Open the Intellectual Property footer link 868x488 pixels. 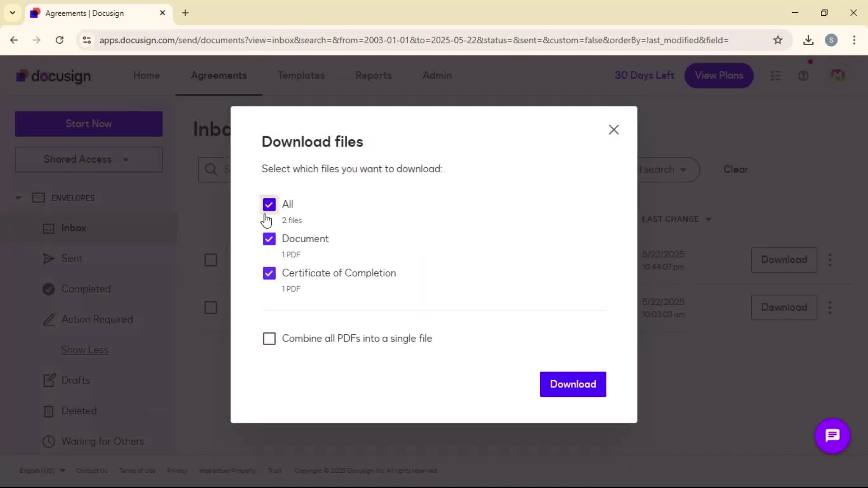coord(227,470)
